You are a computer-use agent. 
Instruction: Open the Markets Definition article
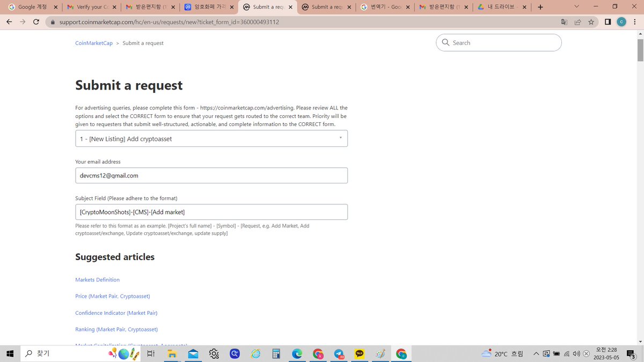pyautogui.click(x=97, y=280)
